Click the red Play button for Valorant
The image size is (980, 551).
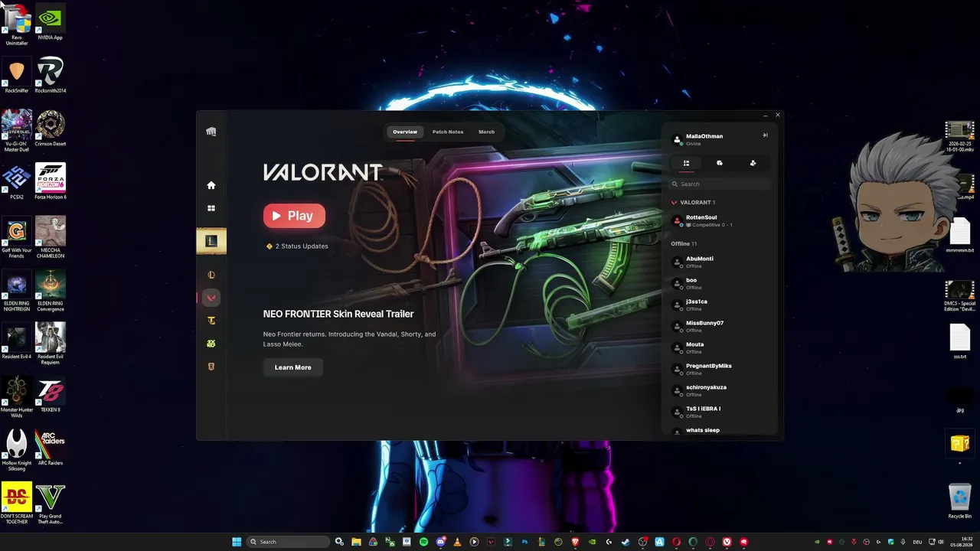[294, 216]
